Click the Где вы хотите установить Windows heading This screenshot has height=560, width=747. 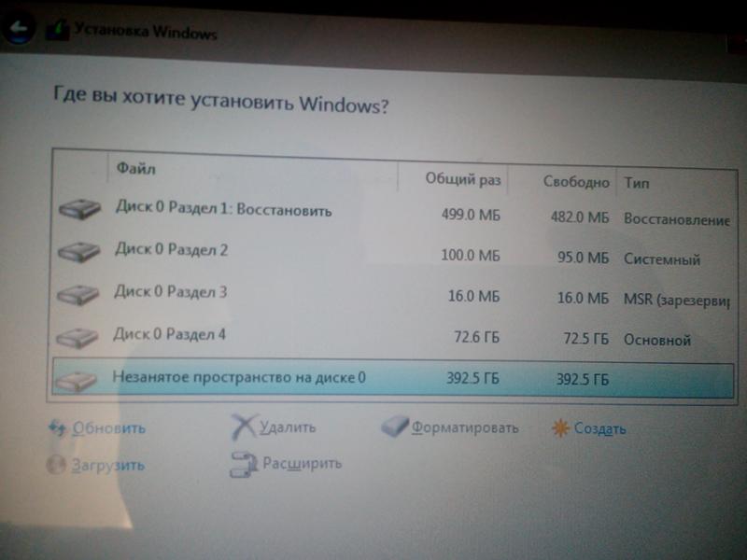[x=220, y=99]
